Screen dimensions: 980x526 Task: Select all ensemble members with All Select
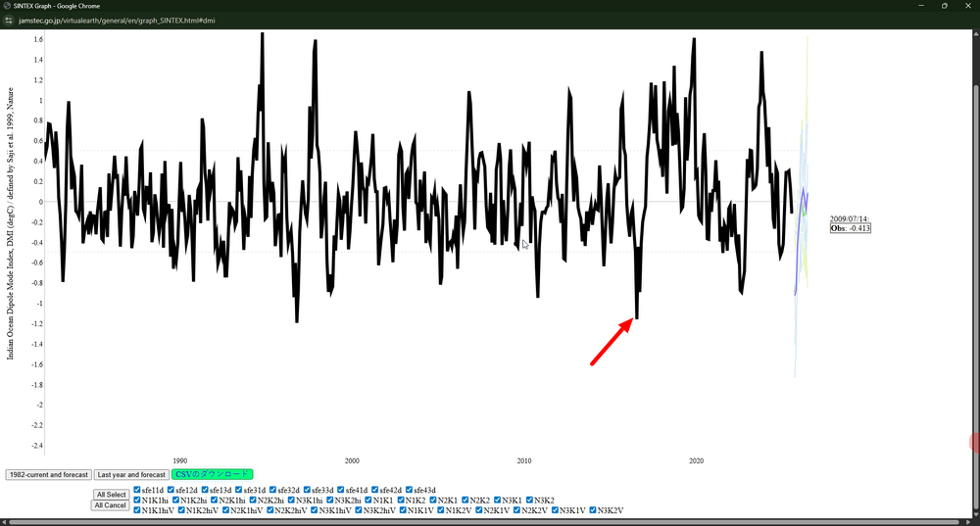(112, 494)
